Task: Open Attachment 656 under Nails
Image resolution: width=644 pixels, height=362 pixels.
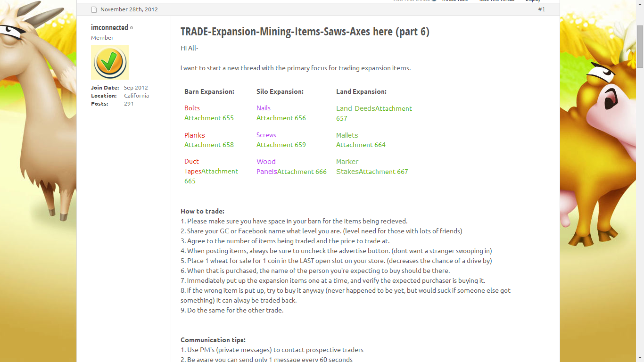Action: tap(281, 118)
